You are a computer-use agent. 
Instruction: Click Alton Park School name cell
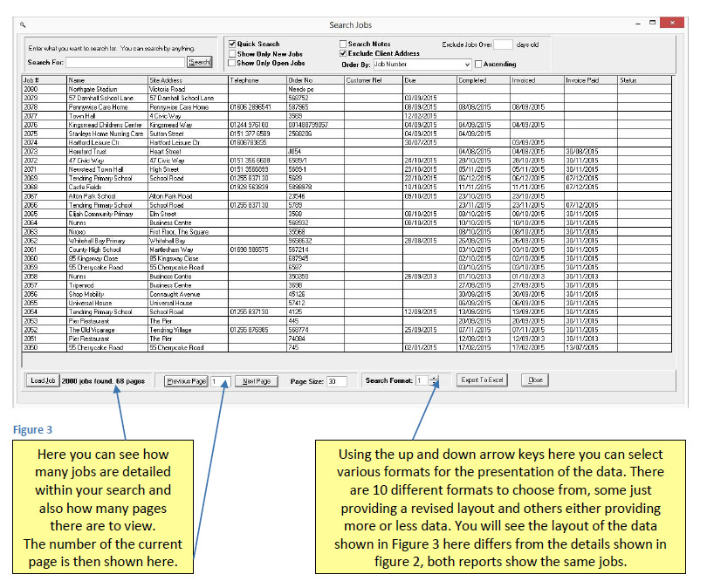107,196
